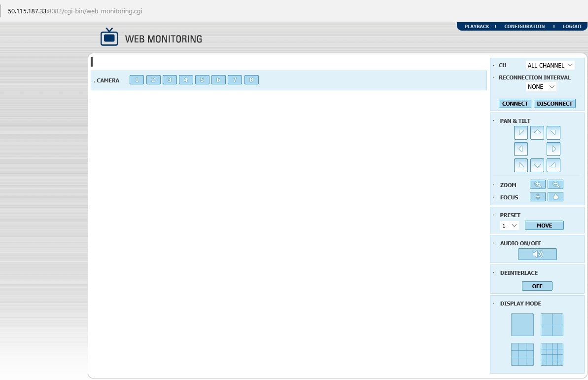The height and width of the screenshot is (380, 588).
Task: Move the camera diagonally down-right
Action: (553, 165)
